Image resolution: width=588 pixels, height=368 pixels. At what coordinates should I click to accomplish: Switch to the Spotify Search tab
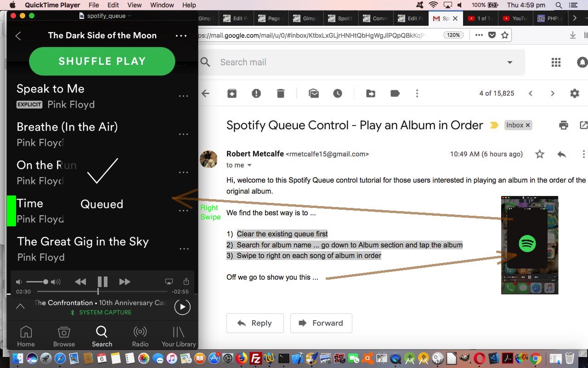click(x=102, y=336)
